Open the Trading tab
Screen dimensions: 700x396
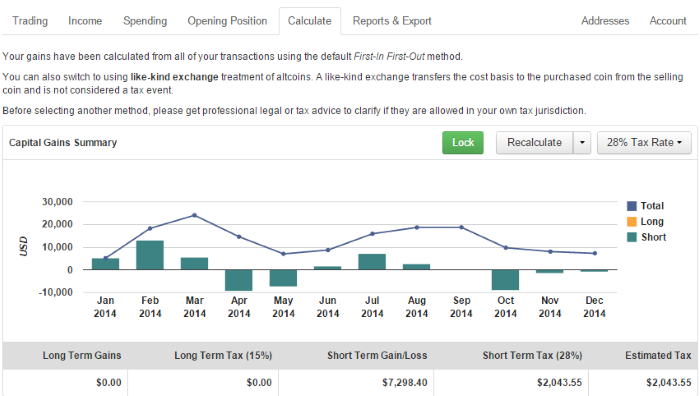[x=30, y=21]
